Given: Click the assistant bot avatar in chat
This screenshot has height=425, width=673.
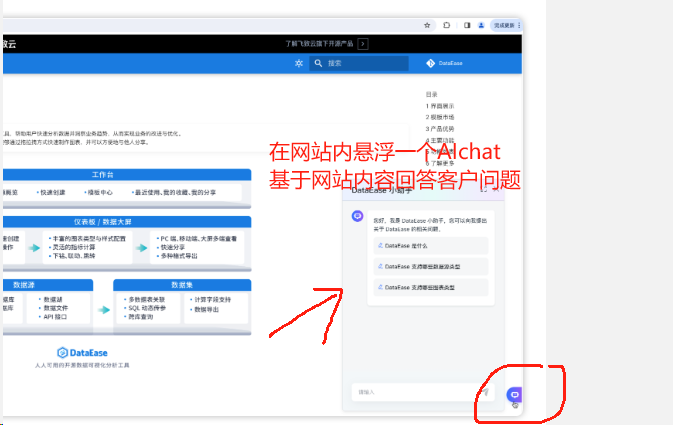Looking at the screenshot, I should click(357, 216).
